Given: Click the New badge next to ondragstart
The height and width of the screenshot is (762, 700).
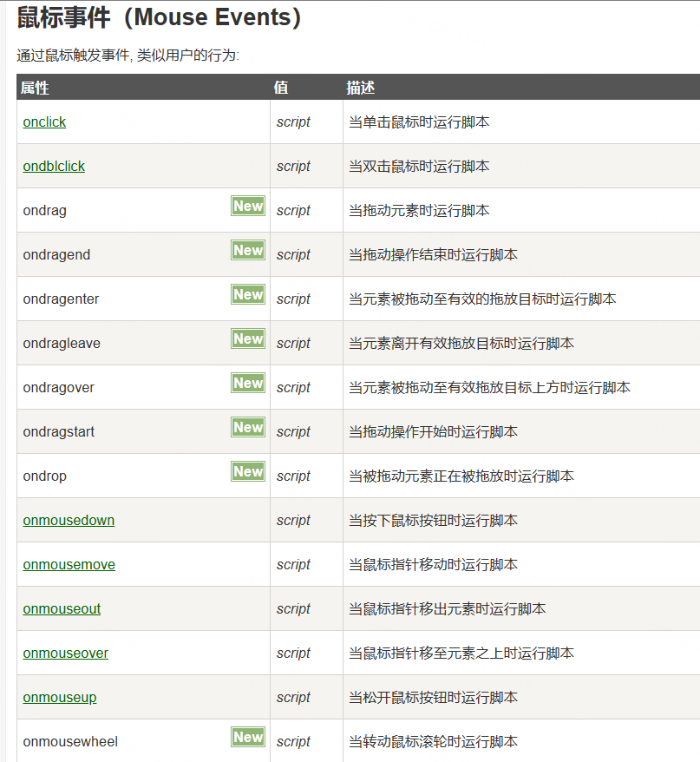Looking at the screenshot, I should 248,428.
